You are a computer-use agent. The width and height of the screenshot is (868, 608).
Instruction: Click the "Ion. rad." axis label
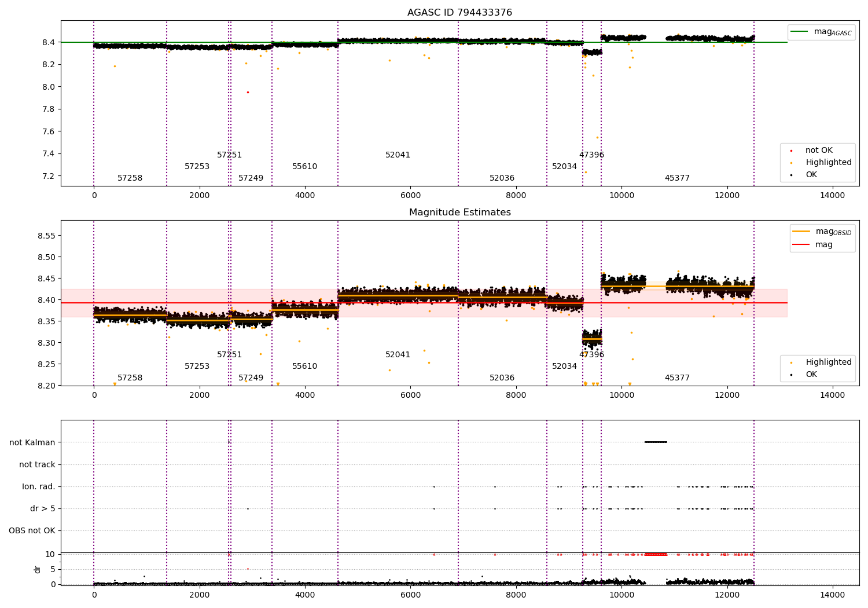pos(39,486)
